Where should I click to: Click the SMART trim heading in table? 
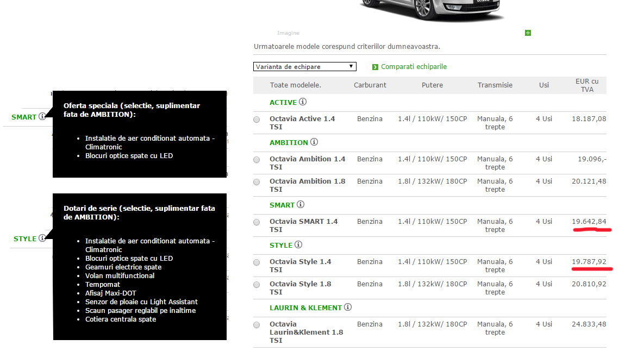(282, 205)
